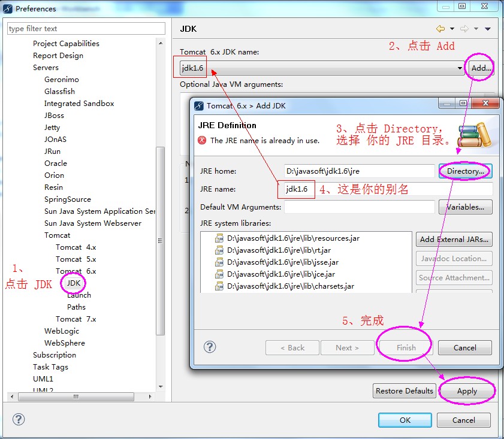Click the Next button in the wizard

pos(348,348)
